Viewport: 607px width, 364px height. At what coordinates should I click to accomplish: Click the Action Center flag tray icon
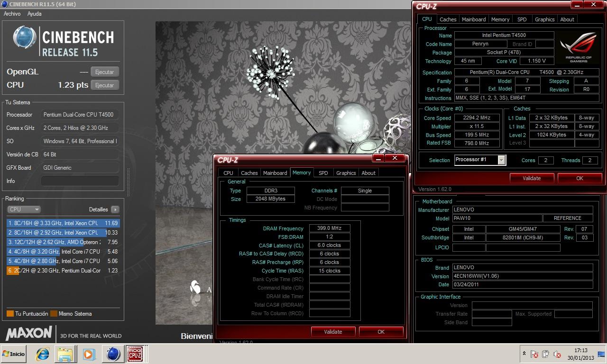coord(534,354)
